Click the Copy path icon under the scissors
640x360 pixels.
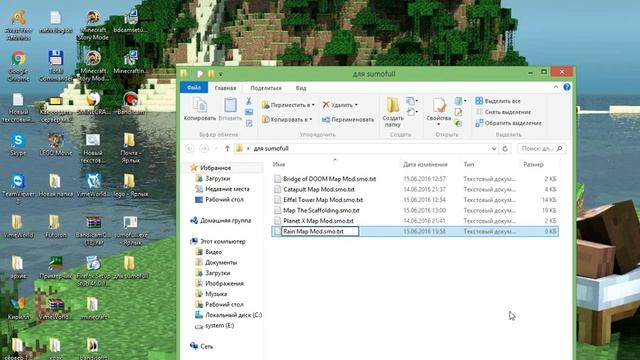coord(249,112)
